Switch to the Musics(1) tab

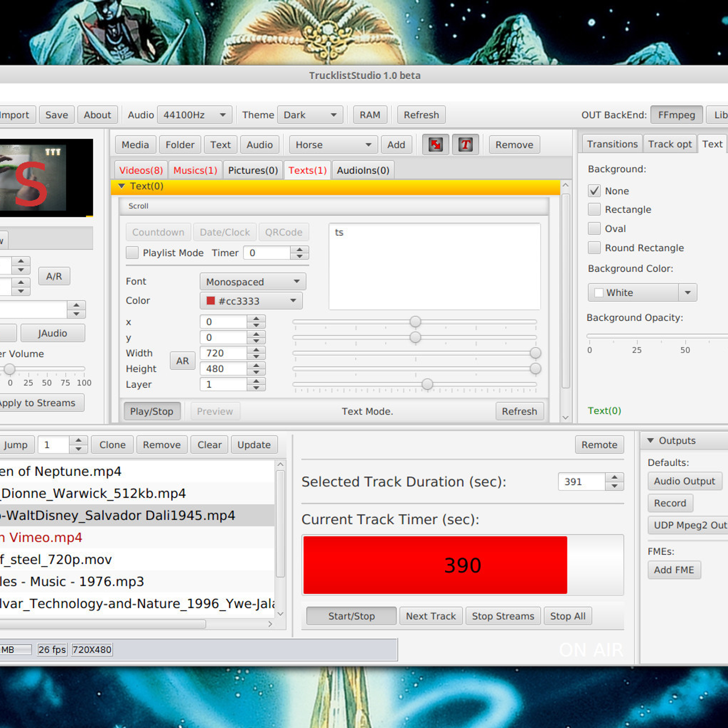195,170
